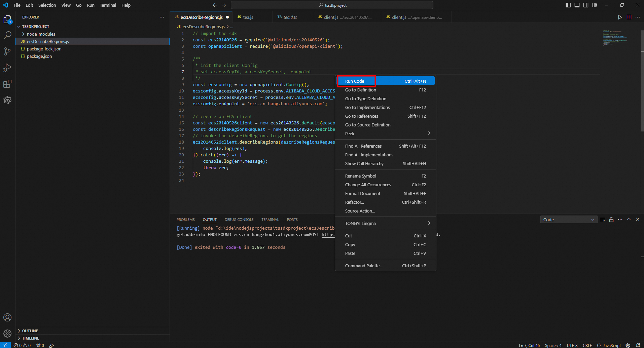The width and height of the screenshot is (644, 348).
Task: Open remote window indicator in status bar
Action: [x=5, y=345]
